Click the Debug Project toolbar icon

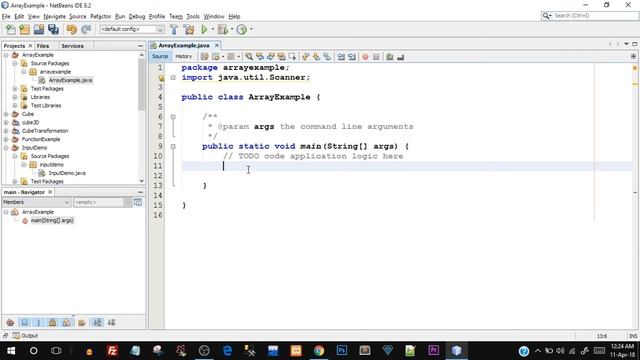[x=222, y=29]
